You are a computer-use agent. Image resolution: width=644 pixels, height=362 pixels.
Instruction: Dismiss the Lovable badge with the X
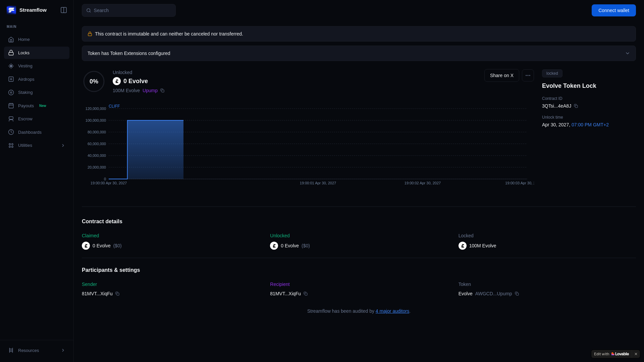[x=636, y=354]
